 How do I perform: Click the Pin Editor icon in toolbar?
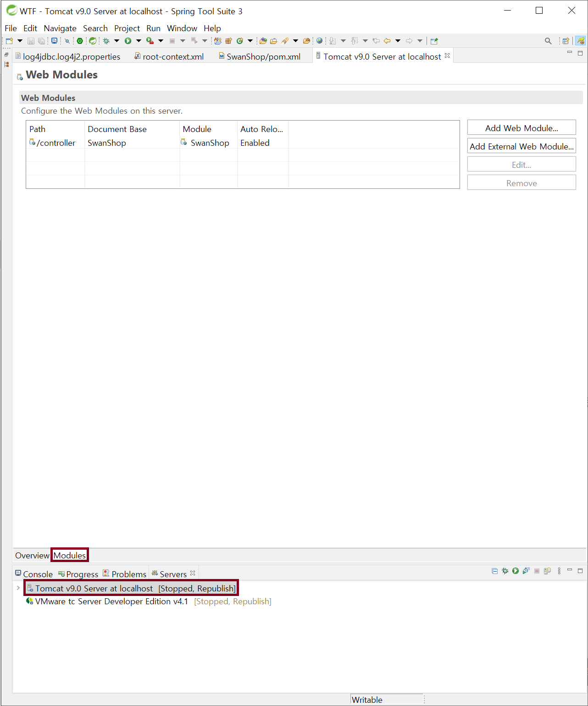pyautogui.click(x=434, y=41)
